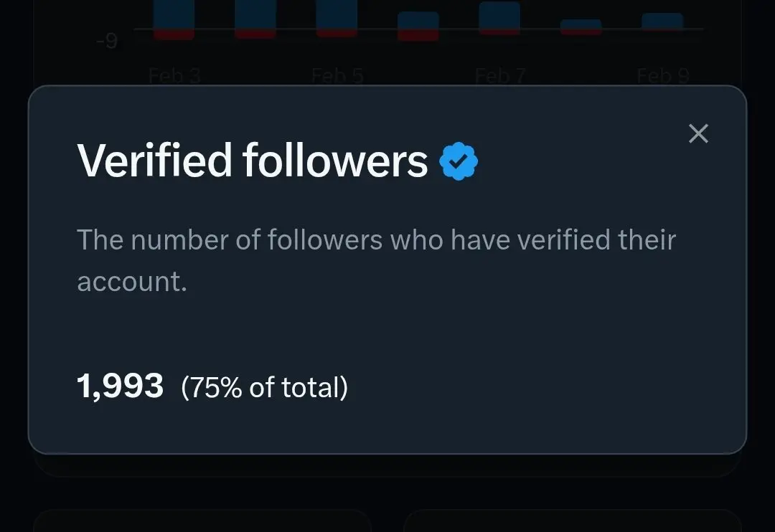Close the Verified followers popup
This screenshot has height=532, width=775.
pos(698,133)
